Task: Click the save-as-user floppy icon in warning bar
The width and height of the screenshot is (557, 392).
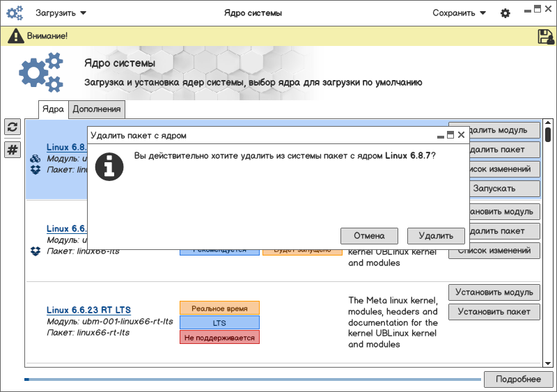Action: coord(546,37)
